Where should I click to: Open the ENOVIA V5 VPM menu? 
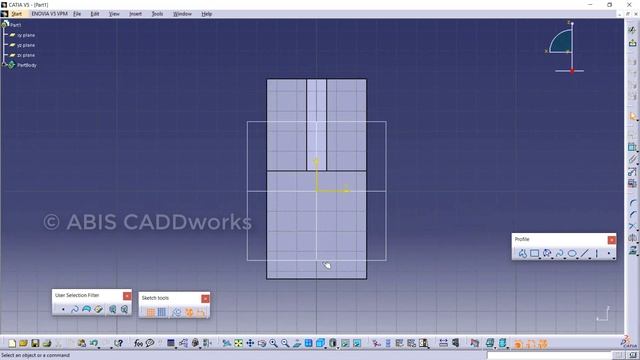49,14
